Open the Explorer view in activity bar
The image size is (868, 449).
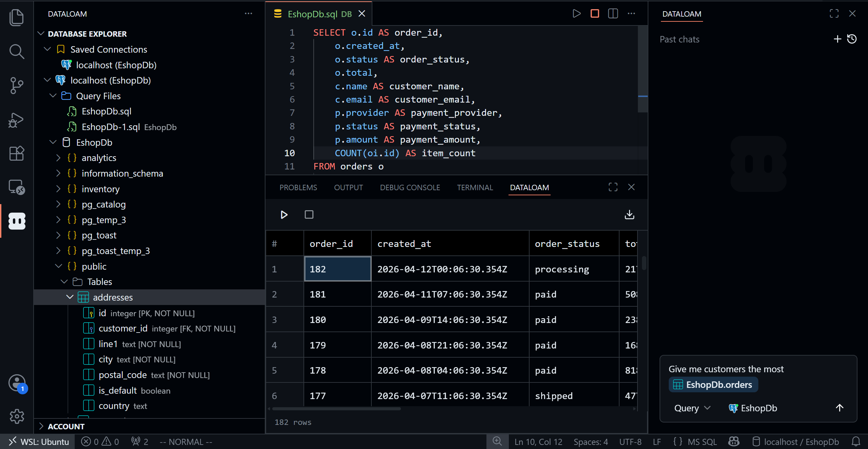click(x=16, y=17)
